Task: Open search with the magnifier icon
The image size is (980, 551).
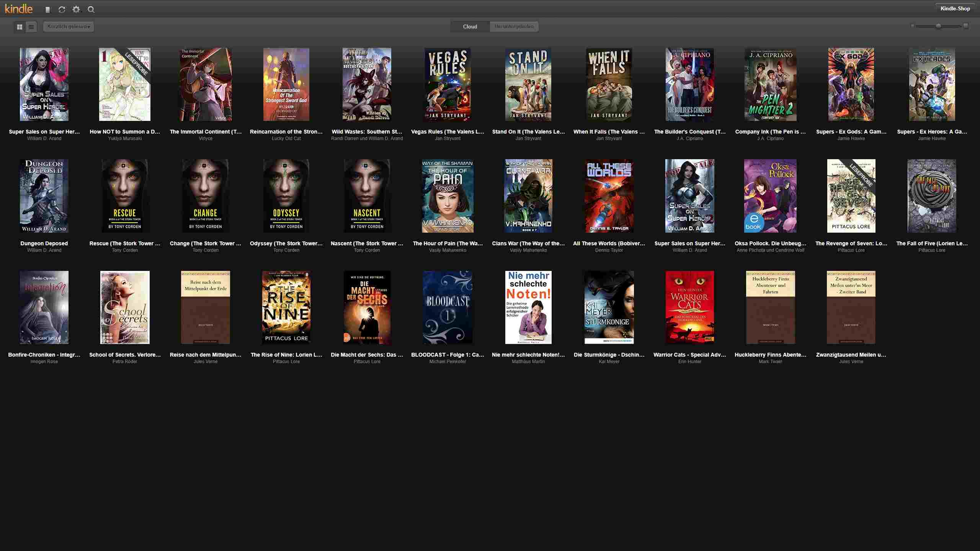Action: (x=91, y=10)
